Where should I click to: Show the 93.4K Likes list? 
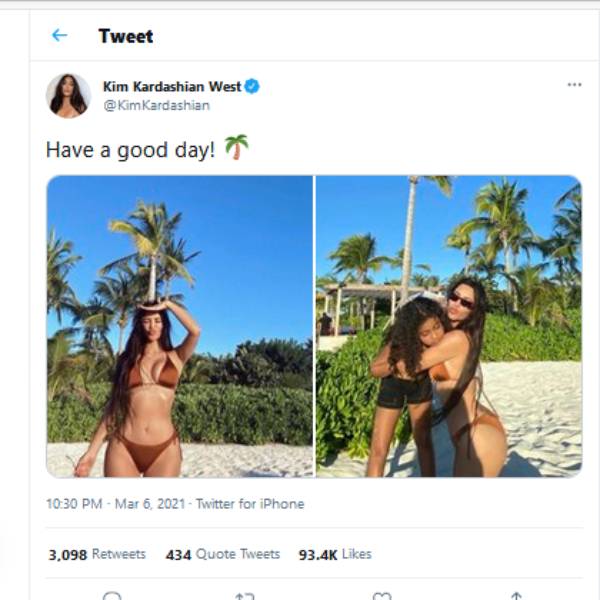coord(335,554)
